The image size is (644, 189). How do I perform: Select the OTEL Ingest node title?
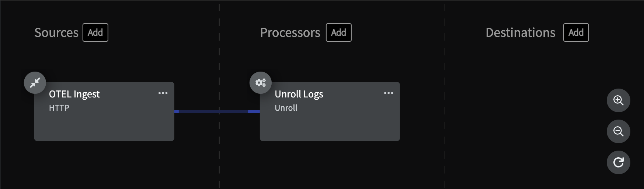pos(74,94)
